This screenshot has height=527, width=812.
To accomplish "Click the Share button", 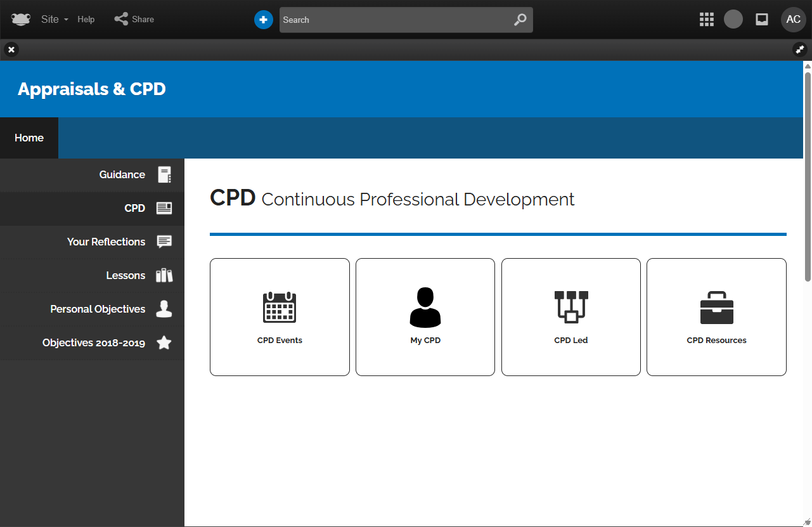I will click(x=134, y=19).
